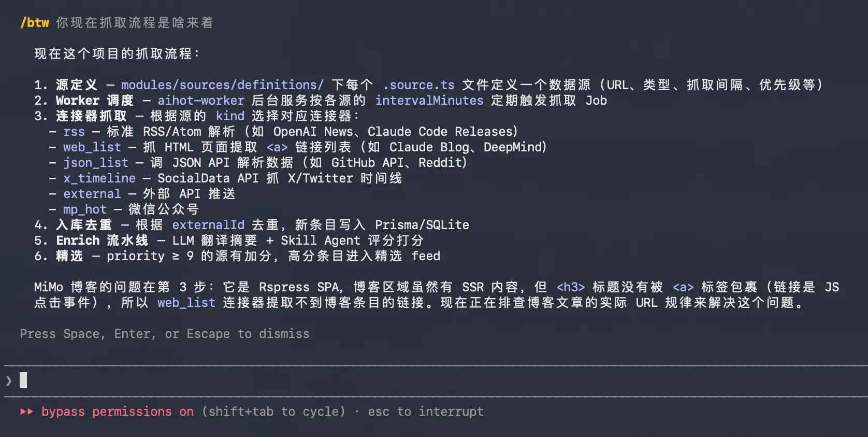Click the .source.ts file reference

[x=419, y=85]
